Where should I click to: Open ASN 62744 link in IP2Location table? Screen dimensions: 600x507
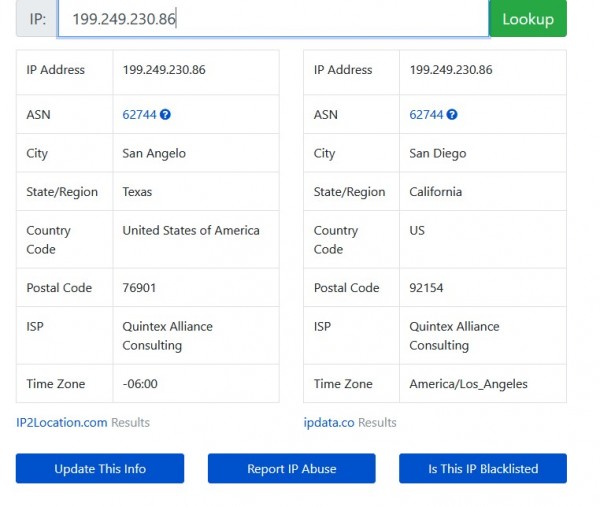pyautogui.click(x=139, y=114)
